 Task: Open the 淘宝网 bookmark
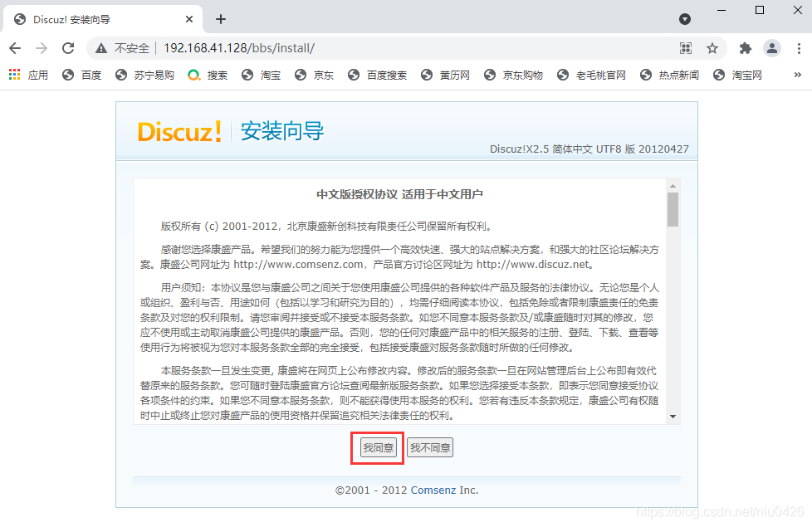point(738,75)
